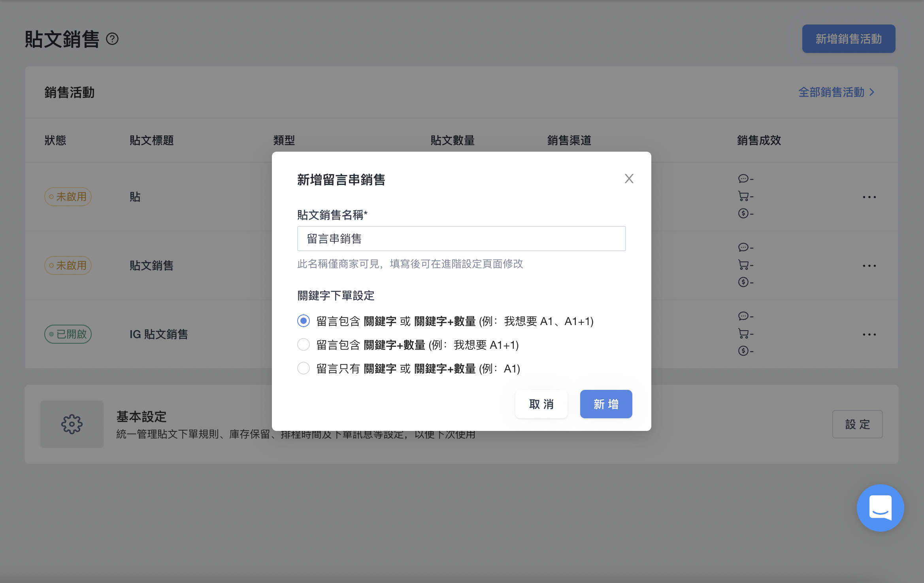Select 留言包含 關鍵字 或 關鍵字+數量 radio option
Image resolution: width=924 pixels, height=583 pixels.
pyautogui.click(x=304, y=321)
